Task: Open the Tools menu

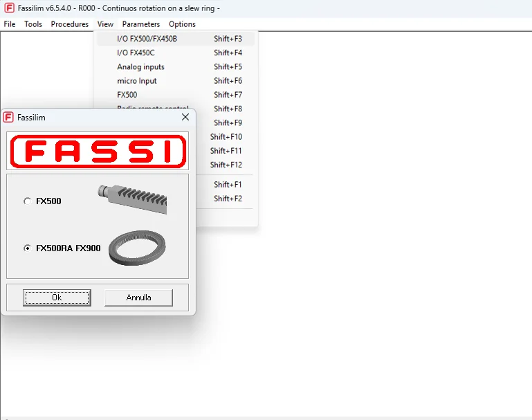Action: (33, 24)
